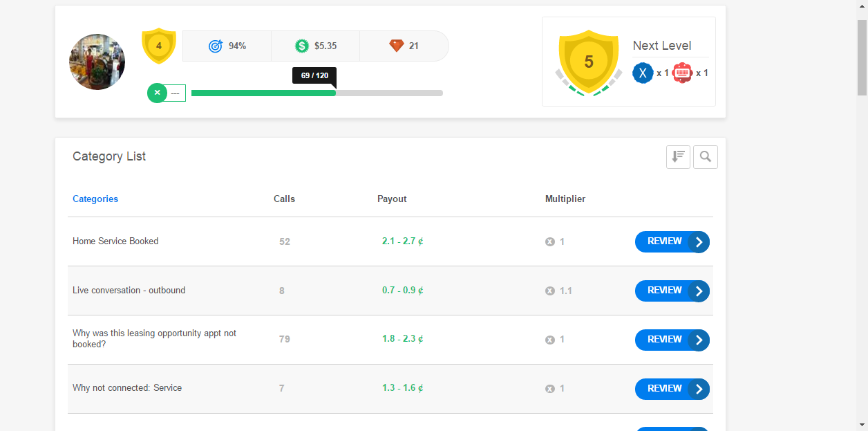The height and width of the screenshot is (431, 868).
Task: Click the Category List heading
Action: pyautogui.click(x=109, y=156)
